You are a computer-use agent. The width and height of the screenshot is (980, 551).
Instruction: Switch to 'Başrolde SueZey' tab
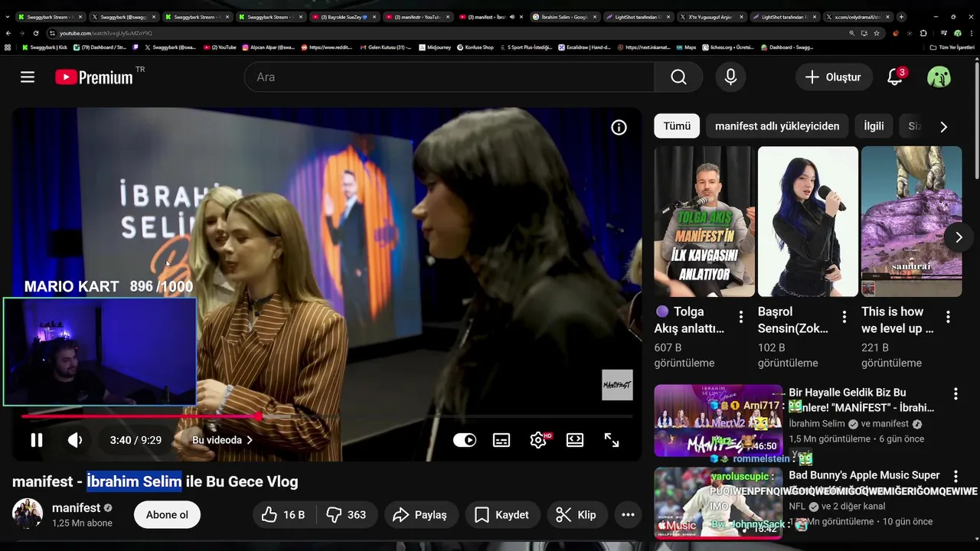[344, 16]
